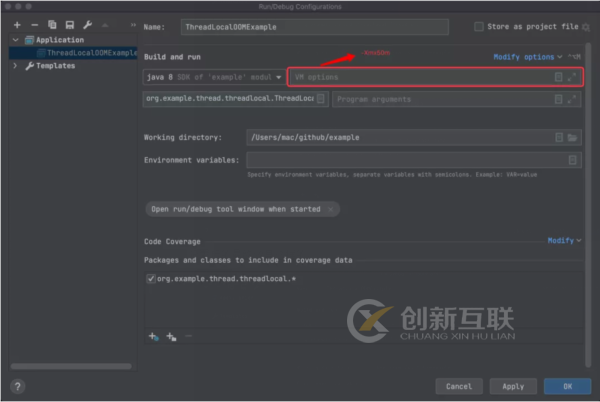Click the right vertical scrollbar
Screen dimensions: 600x402
(588, 205)
